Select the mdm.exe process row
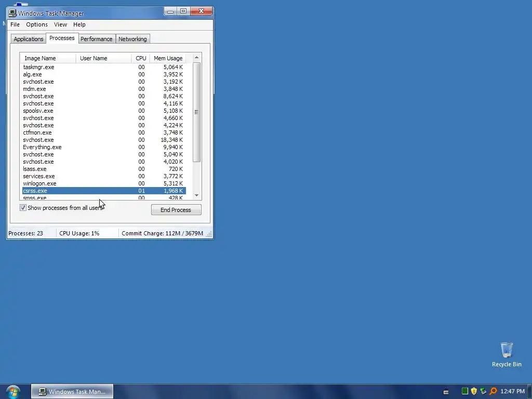Viewport: 532px width, 399px height. (104, 89)
